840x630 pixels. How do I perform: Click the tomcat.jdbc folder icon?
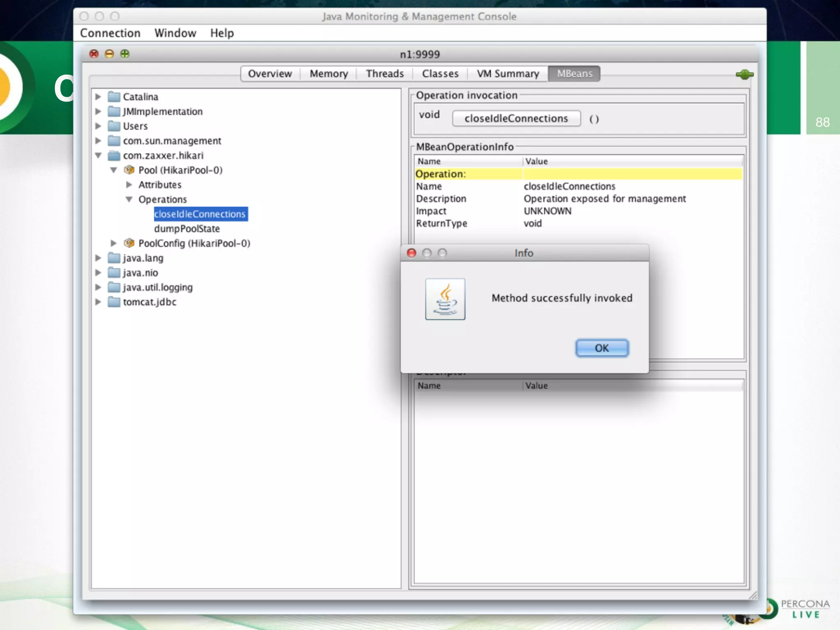[x=114, y=302]
